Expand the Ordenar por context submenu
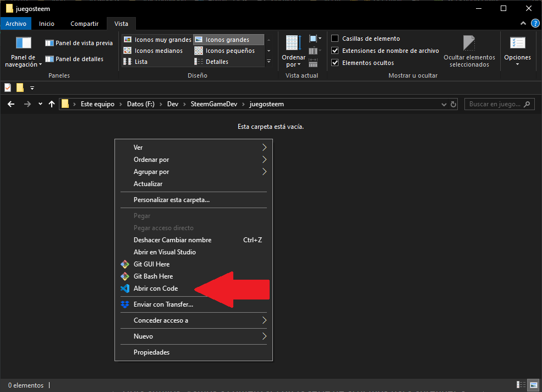This screenshot has height=392, width=542. (194, 160)
